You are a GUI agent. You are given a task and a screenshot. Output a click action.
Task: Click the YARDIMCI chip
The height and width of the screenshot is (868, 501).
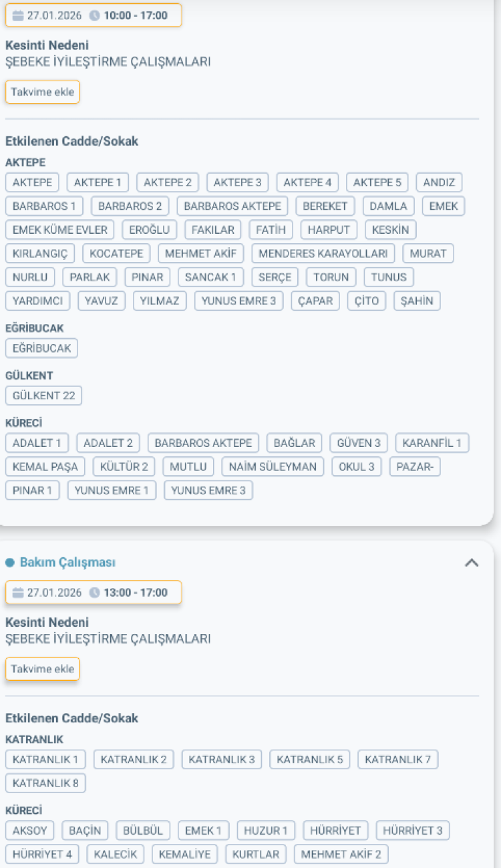tap(38, 301)
